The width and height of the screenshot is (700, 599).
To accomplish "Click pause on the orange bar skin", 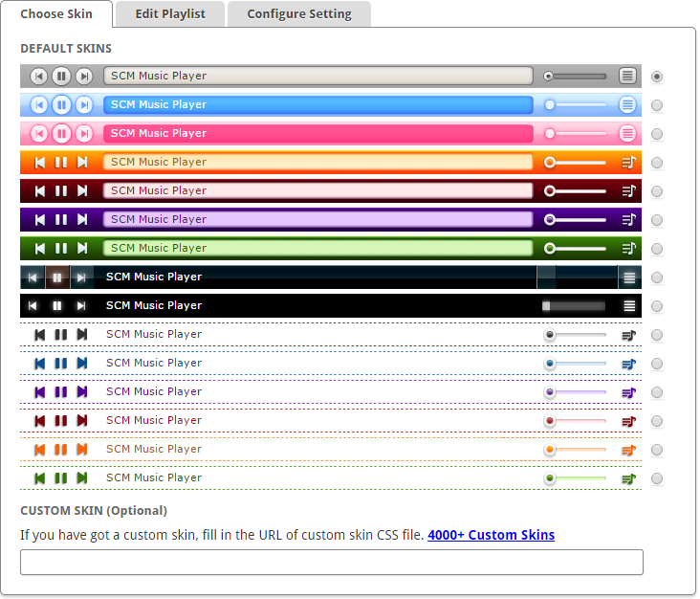I will (61, 162).
